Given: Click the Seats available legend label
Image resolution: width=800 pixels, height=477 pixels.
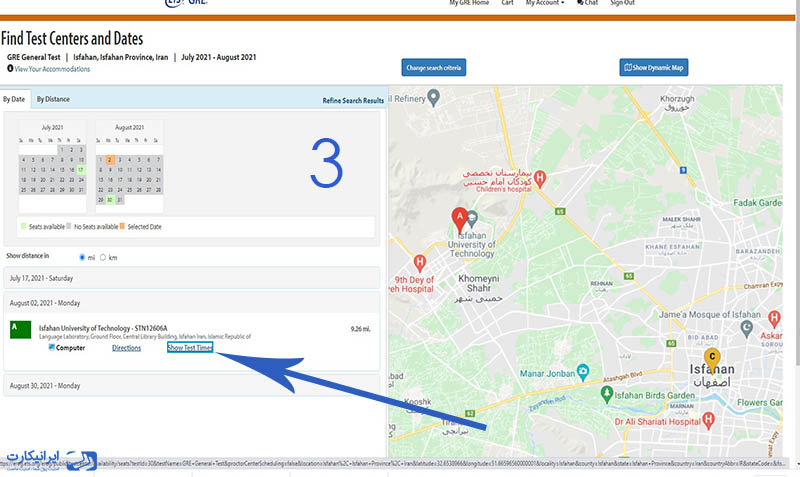Looking at the screenshot, I should click(x=46, y=227).
